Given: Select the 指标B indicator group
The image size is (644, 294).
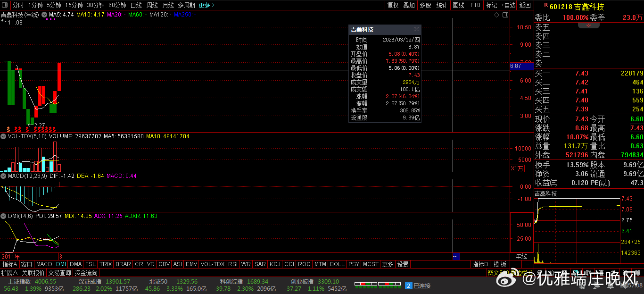Looking at the screenshot, I should (480, 264).
